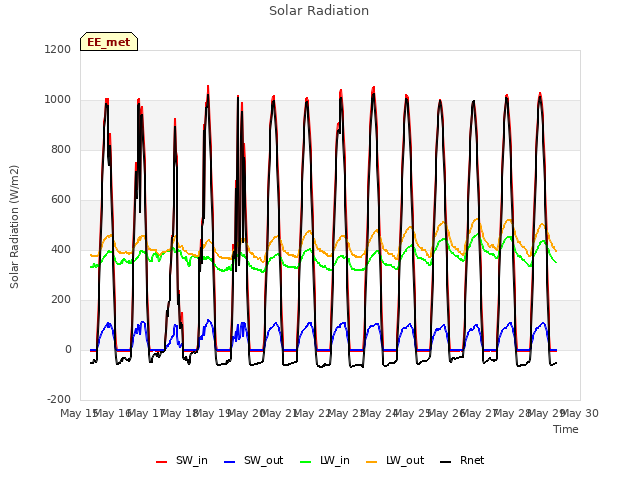Click the 200 y-axis tick label

[x=61, y=300]
